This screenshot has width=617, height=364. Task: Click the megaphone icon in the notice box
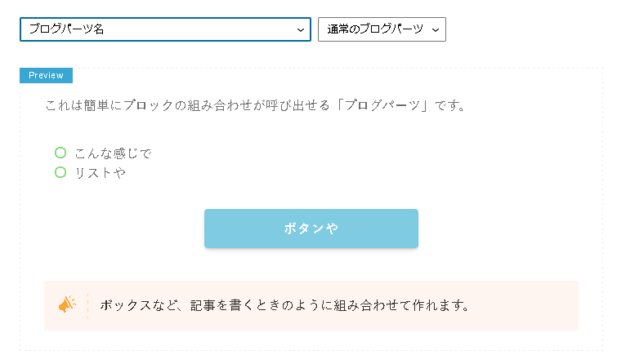(67, 304)
